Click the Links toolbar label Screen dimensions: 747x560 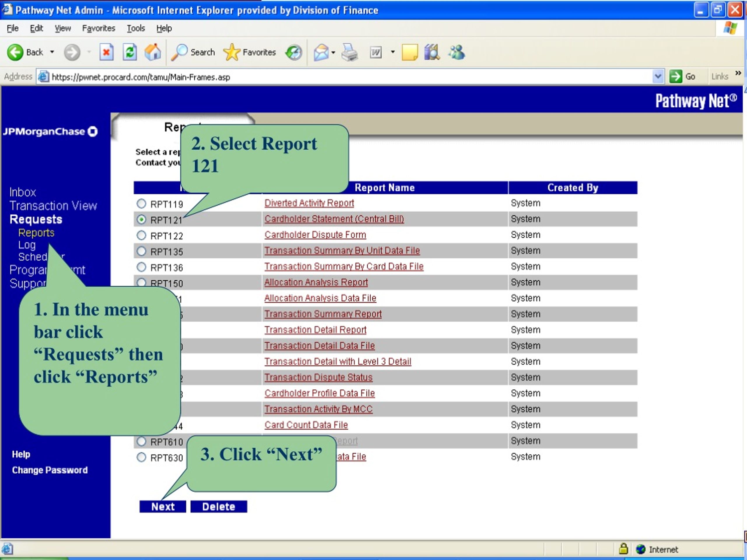point(720,77)
